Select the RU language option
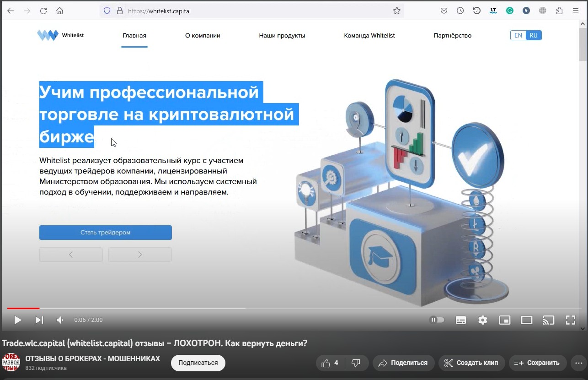The image size is (588, 380). [x=534, y=35]
